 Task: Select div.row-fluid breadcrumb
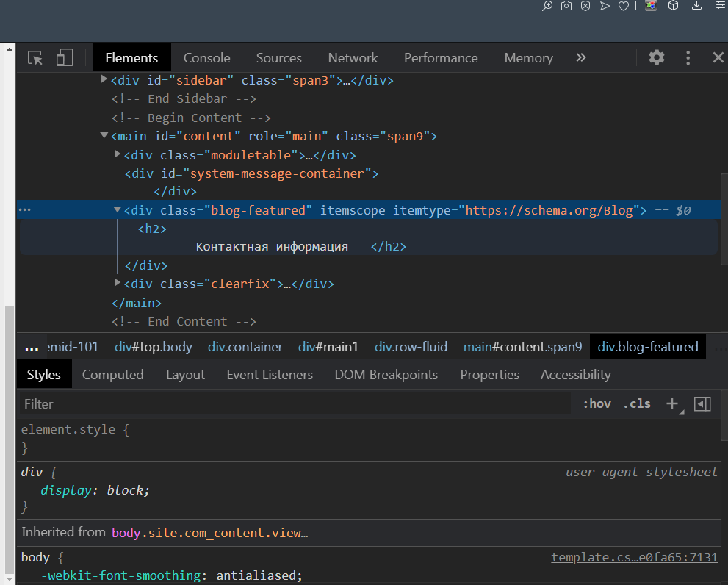(x=411, y=347)
